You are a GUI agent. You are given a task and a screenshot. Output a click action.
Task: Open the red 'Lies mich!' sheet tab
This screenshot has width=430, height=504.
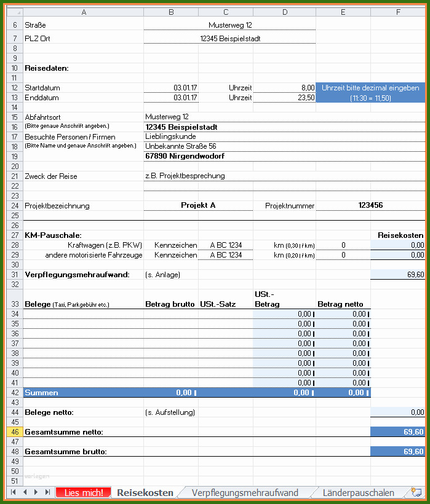(83, 493)
